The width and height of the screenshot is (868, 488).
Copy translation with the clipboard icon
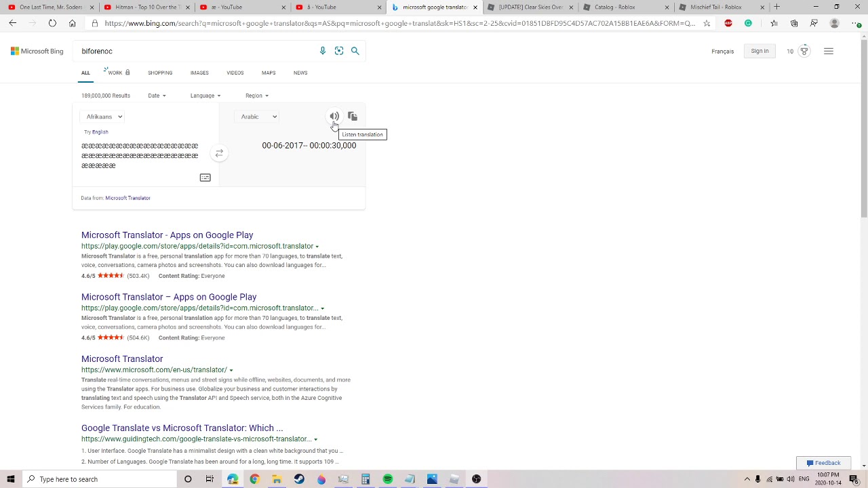click(352, 117)
